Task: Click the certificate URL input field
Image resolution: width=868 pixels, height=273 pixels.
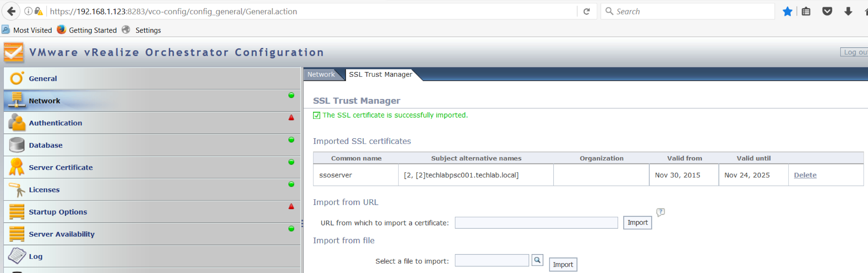Action: [536, 223]
